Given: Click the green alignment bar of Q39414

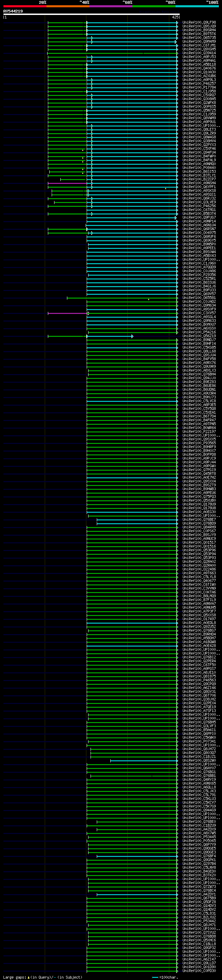Looking at the screenshot, I should pyautogui.click(x=112, y=53).
